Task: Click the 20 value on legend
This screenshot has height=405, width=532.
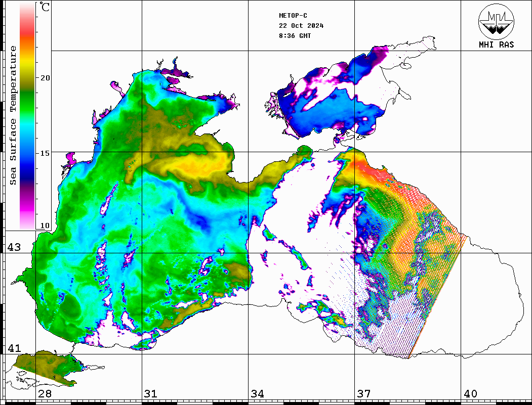Action: pyautogui.click(x=45, y=78)
